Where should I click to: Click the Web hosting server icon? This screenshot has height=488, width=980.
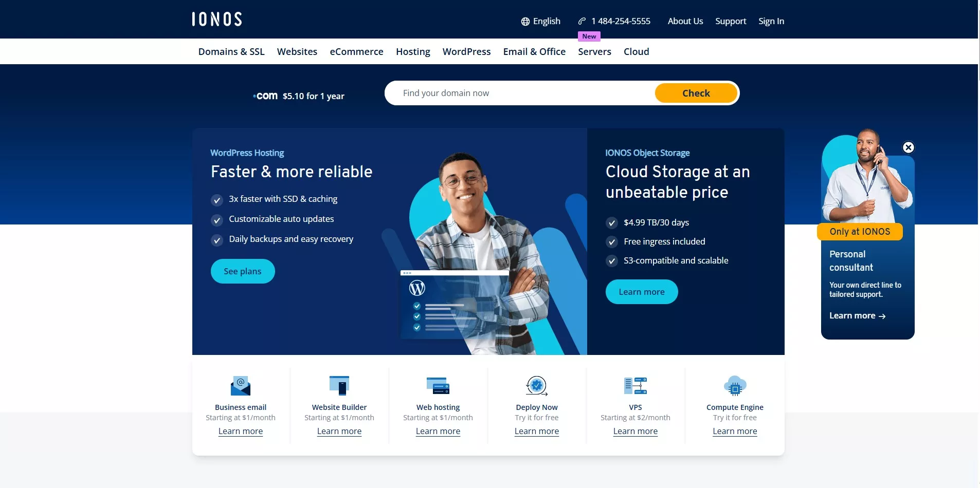(x=438, y=386)
